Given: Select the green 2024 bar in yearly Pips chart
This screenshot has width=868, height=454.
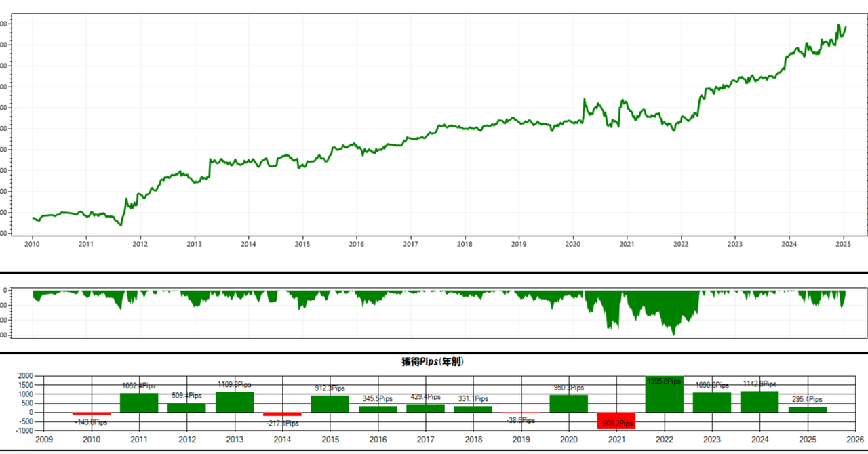Looking at the screenshot, I should click(x=759, y=402).
